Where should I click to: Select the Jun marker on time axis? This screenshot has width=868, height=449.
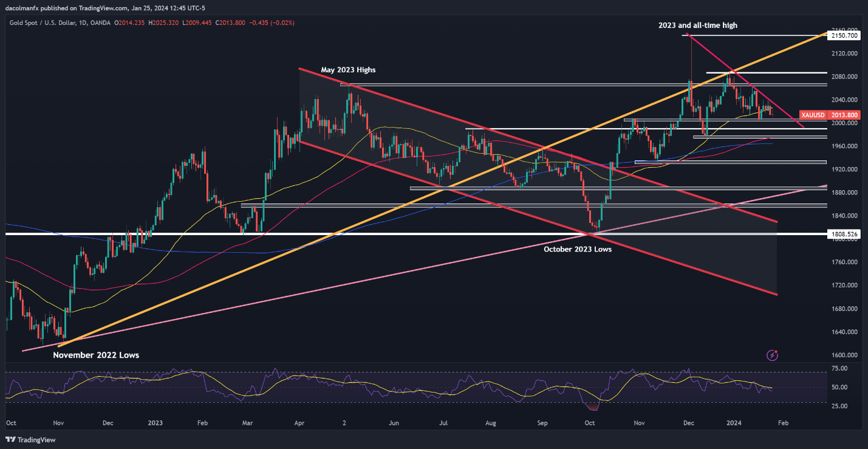click(x=395, y=423)
